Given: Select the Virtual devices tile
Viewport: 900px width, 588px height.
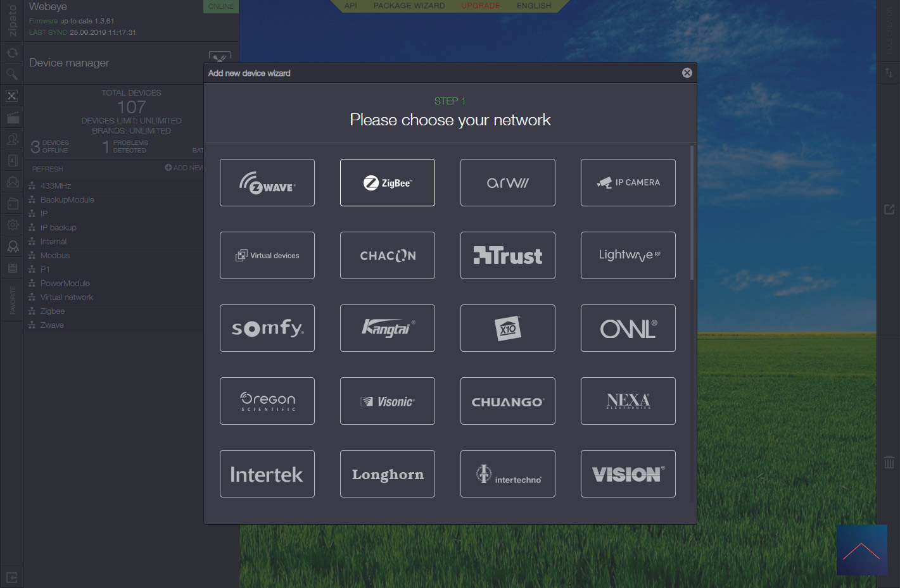Looking at the screenshot, I should (267, 255).
